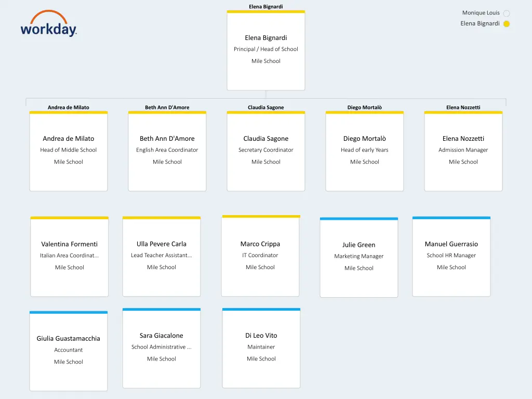The width and height of the screenshot is (532, 399).
Task: Select Sara Giacalone card
Action: [x=162, y=348]
